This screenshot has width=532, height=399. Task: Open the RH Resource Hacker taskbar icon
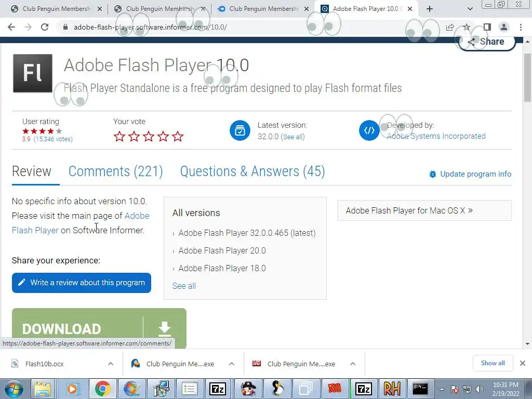click(x=392, y=389)
